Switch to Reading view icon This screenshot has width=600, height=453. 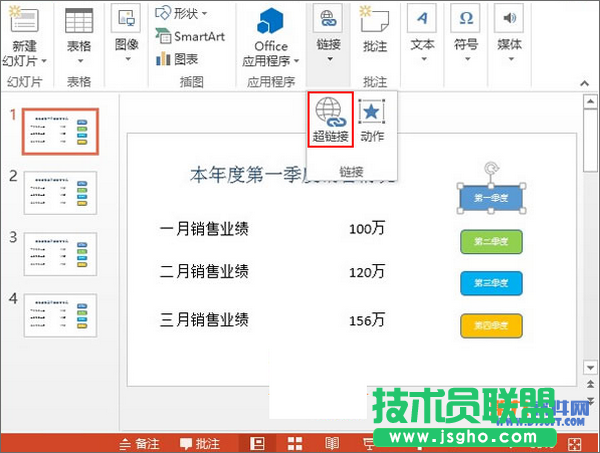(x=332, y=444)
